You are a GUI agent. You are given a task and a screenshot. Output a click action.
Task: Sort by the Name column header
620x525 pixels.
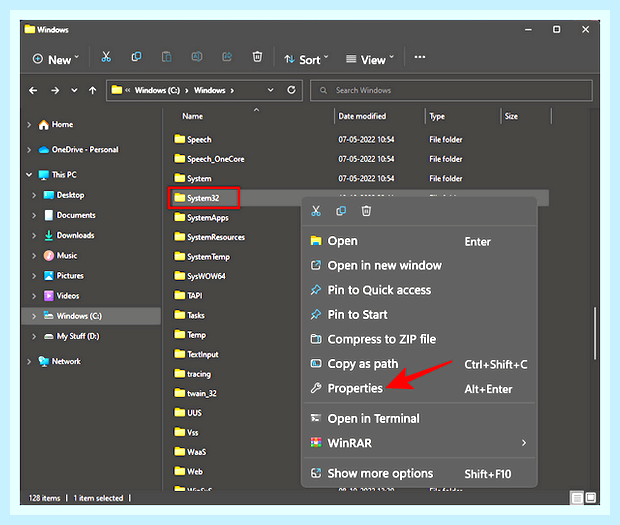pos(192,116)
